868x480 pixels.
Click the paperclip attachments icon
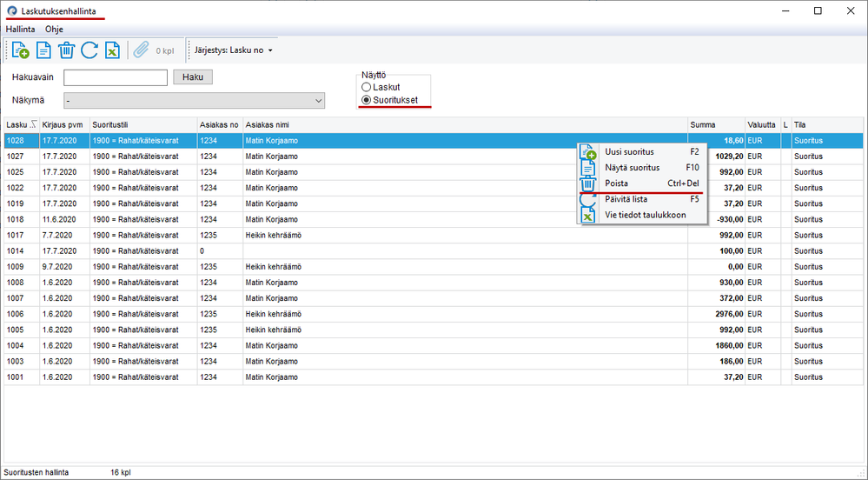pos(141,50)
